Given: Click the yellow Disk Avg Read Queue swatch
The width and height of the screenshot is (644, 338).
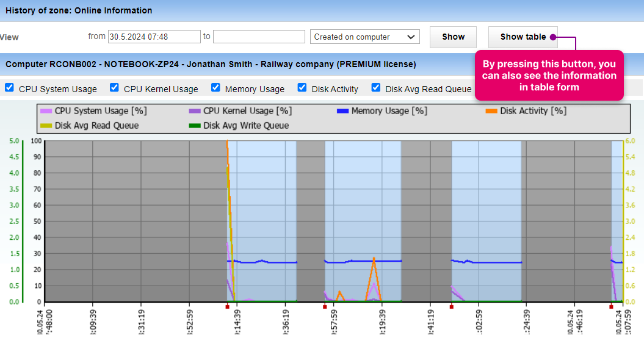Looking at the screenshot, I should click(46, 126).
